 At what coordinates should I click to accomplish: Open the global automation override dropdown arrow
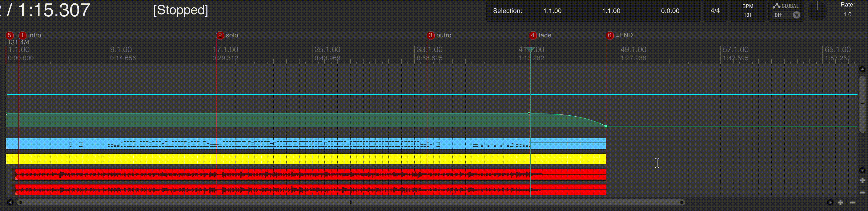[797, 15]
